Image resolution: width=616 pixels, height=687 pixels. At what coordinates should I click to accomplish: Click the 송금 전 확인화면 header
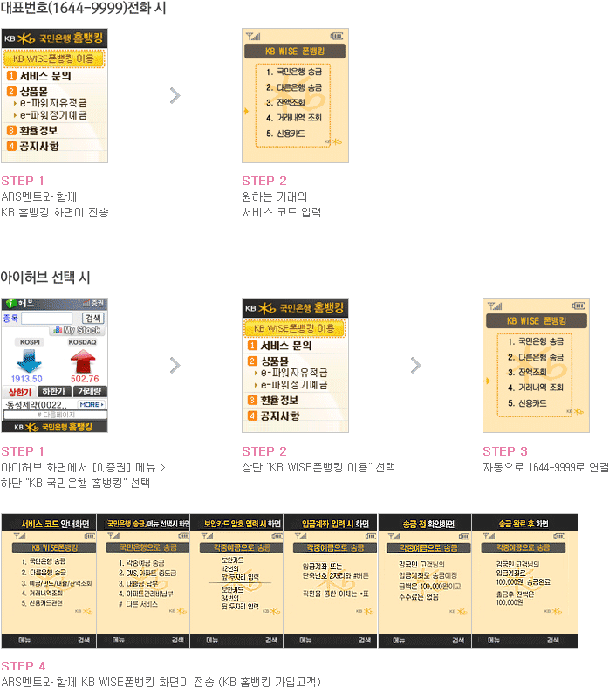coord(428,524)
